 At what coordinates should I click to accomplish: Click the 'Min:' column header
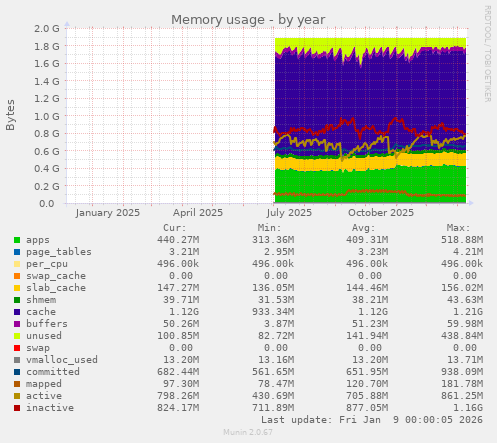click(x=269, y=228)
